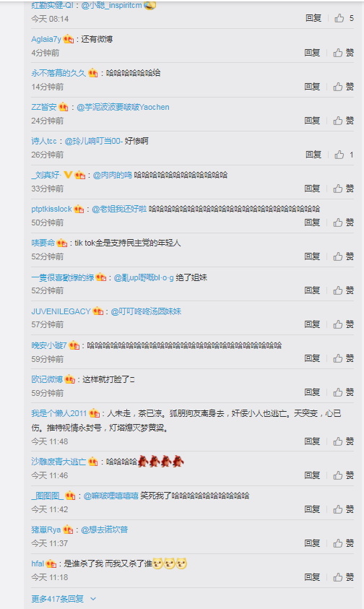Screen dimensions: 364x609
Task: Open mentioned user @玲儿响叮当00-
Action: click(x=94, y=141)
